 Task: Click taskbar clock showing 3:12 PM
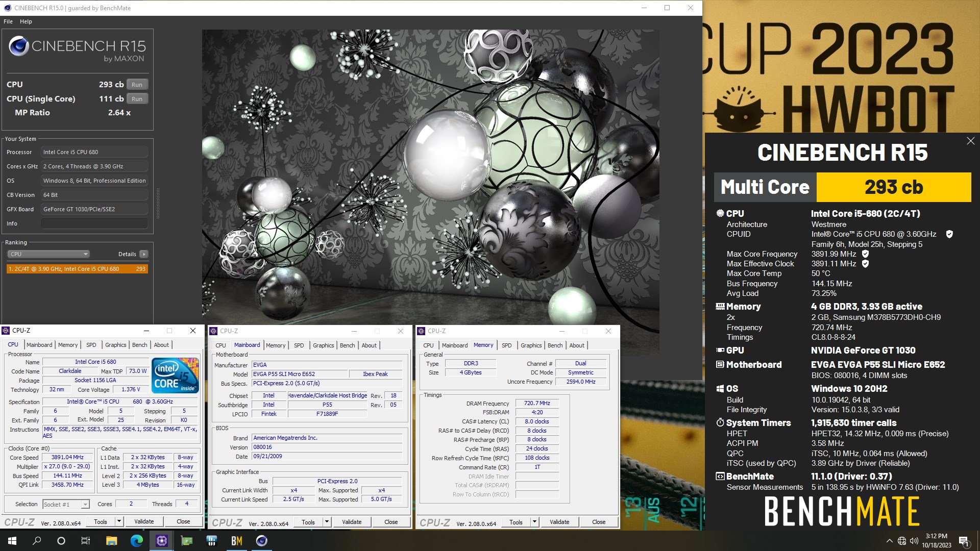tap(936, 541)
